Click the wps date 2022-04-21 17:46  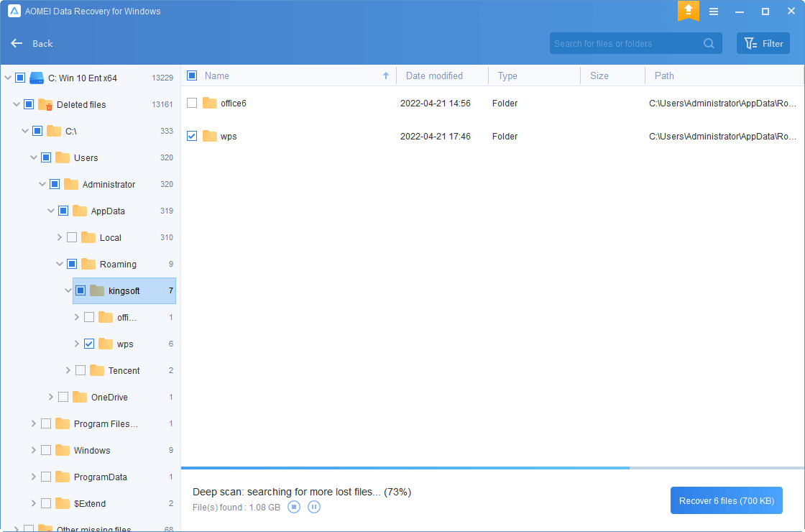[x=436, y=136]
